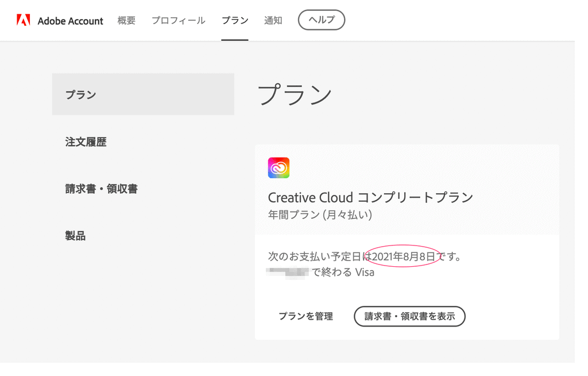This screenshot has height=376, width=588.
Task: Click the プランを管理 link
Action: click(305, 316)
